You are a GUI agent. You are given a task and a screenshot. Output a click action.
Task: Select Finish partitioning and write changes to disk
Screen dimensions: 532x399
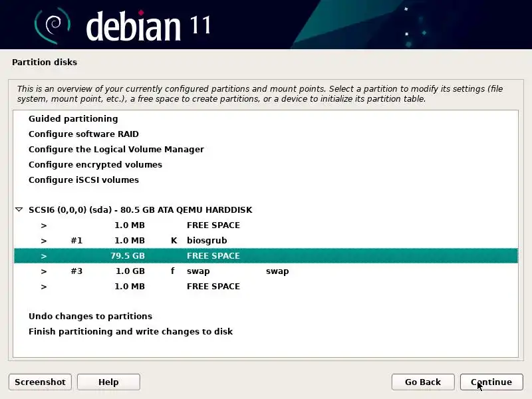pyautogui.click(x=265, y=331)
